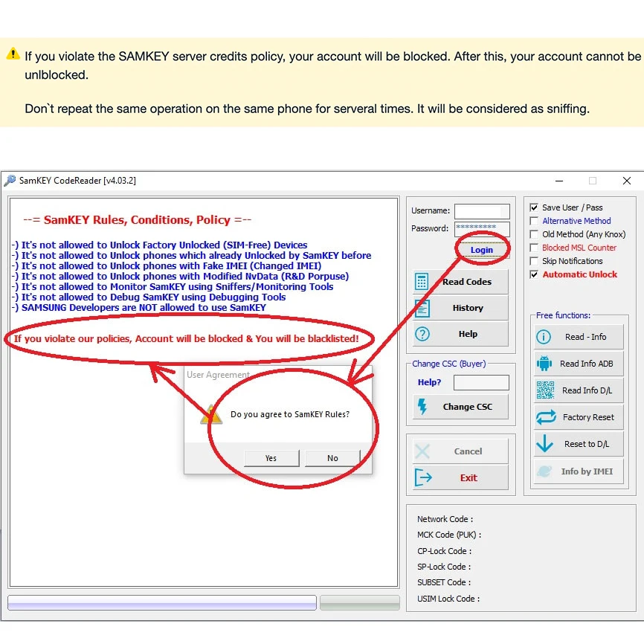The height and width of the screenshot is (644, 644).
Task: Click the 'Network Code :' label
Action: (445, 519)
